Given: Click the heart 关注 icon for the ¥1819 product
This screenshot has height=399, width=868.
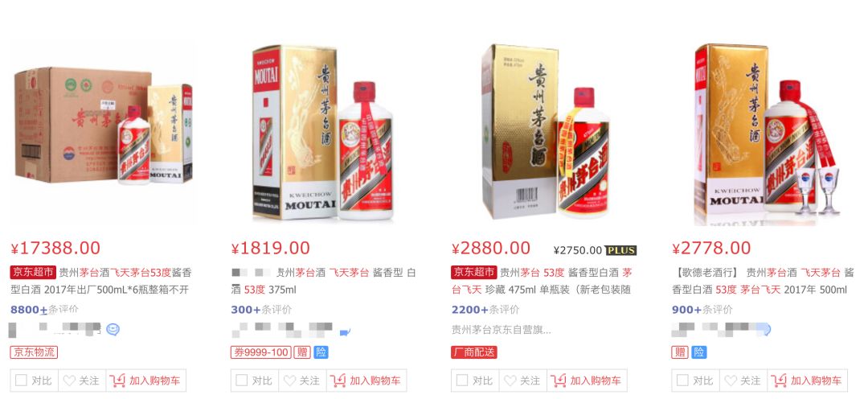Looking at the screenshot, I should (290, 380).
